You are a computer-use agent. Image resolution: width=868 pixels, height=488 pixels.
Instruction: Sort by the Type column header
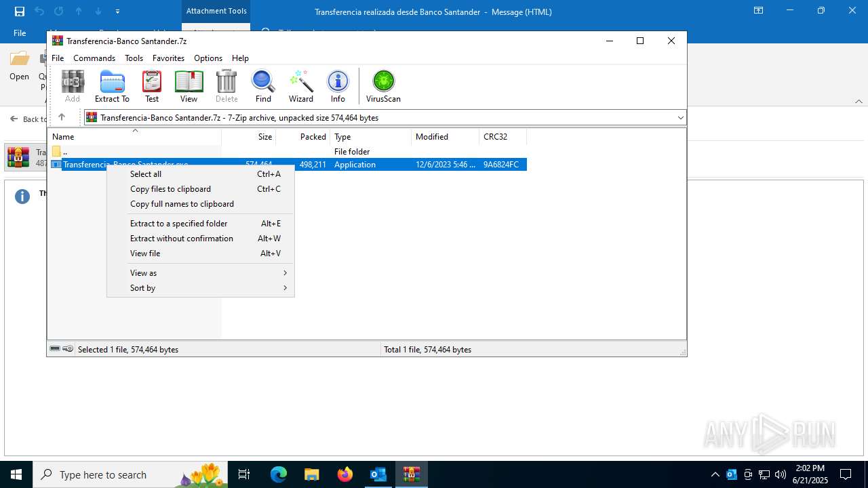(370, 136)
